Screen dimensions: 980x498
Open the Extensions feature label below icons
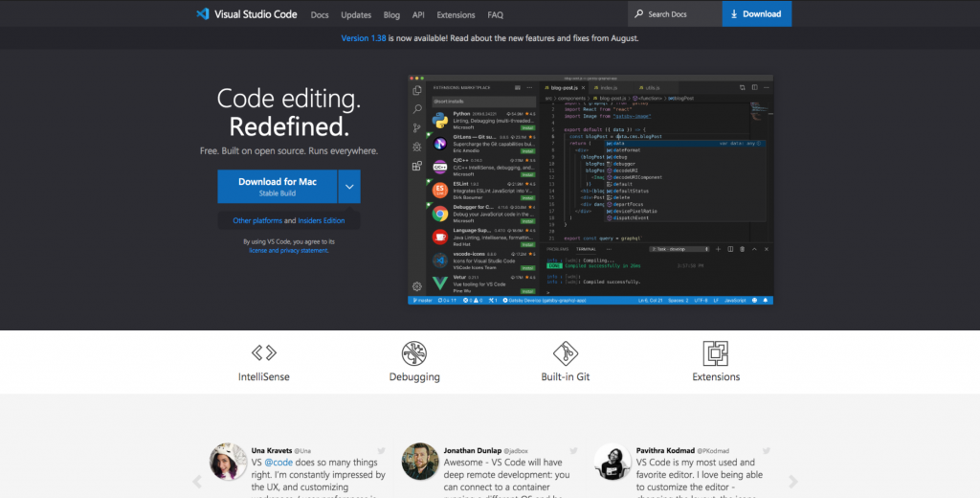point(716,376)
